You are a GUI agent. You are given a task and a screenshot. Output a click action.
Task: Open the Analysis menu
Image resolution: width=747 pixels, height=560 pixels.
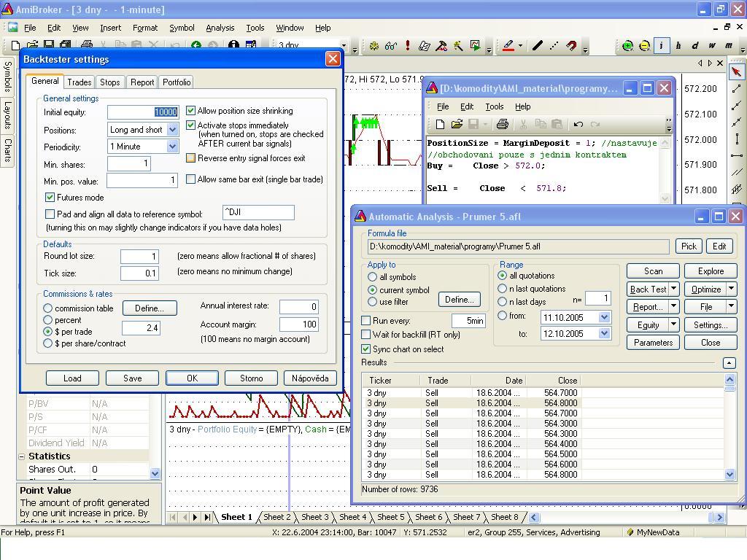click(220, 28)
